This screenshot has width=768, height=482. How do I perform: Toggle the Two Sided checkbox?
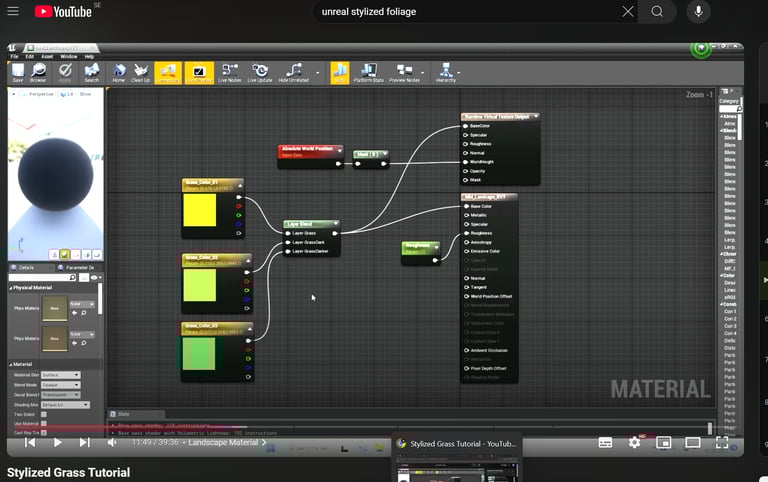point(44,414)
